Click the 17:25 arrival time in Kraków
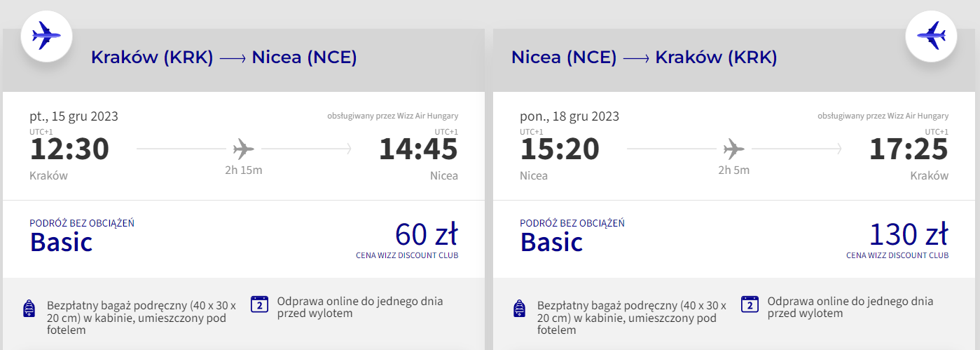The image size is (980, 350). [x=909, y=149]
